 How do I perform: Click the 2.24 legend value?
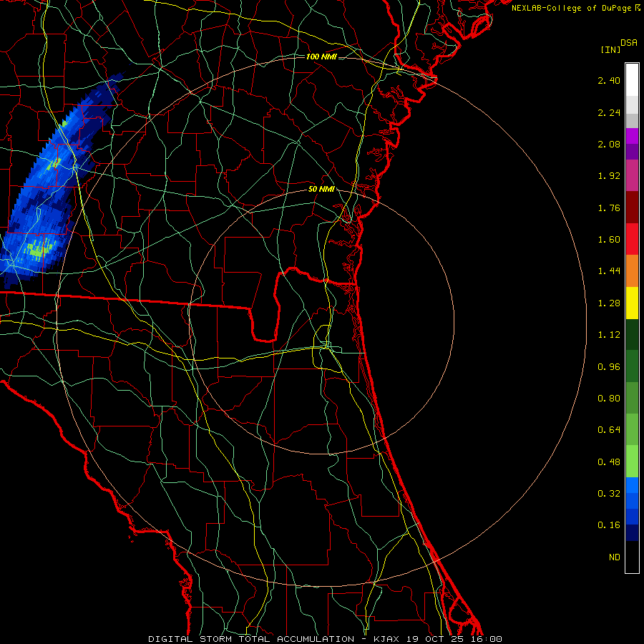609,112
